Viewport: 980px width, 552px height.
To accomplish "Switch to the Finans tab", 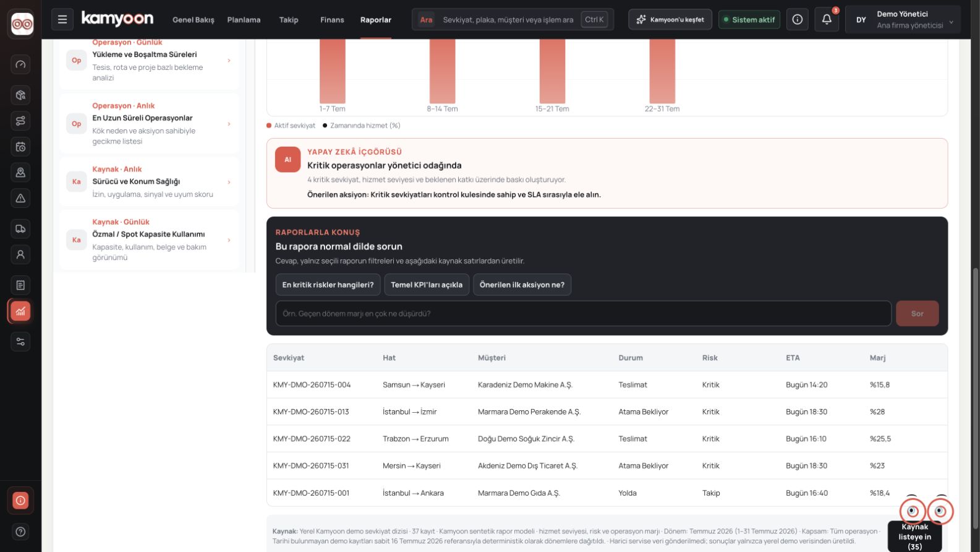I will tap(332, 20).
